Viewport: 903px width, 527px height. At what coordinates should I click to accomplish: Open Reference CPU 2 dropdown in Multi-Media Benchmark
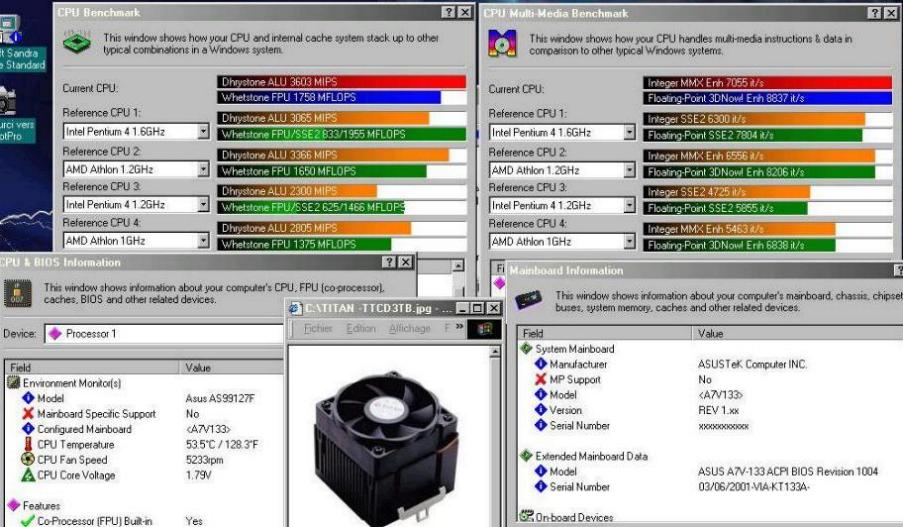click(x=629, y=170)
